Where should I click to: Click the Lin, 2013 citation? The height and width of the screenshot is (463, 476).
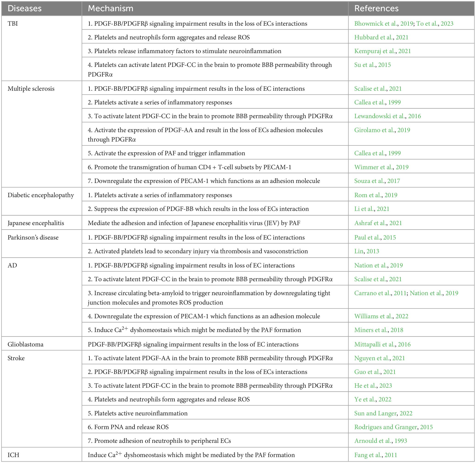[367, 251]
